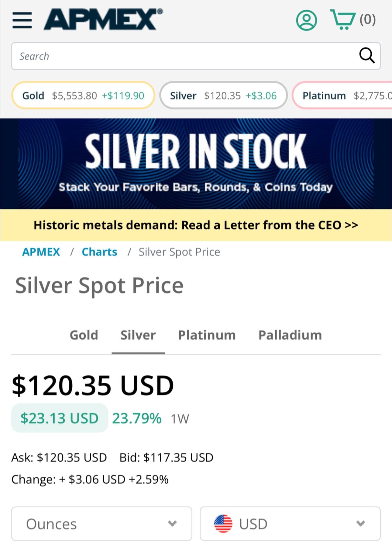Focus the Search input field

[182, 56]
